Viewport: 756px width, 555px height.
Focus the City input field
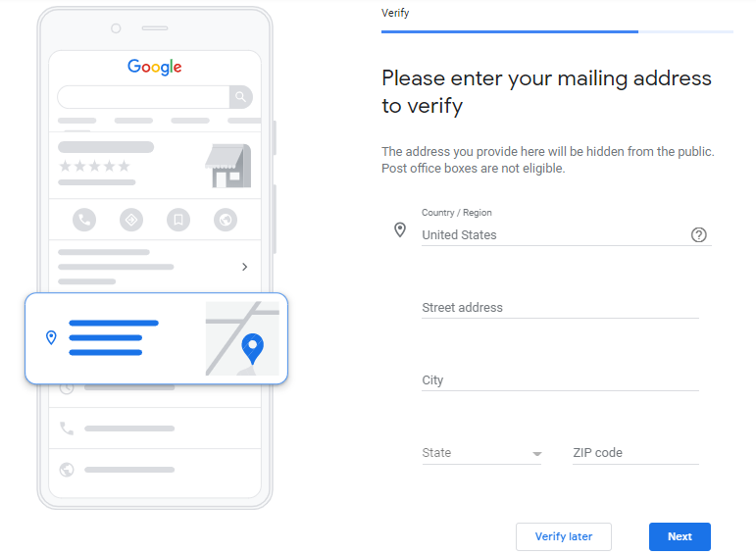(560, 380)
